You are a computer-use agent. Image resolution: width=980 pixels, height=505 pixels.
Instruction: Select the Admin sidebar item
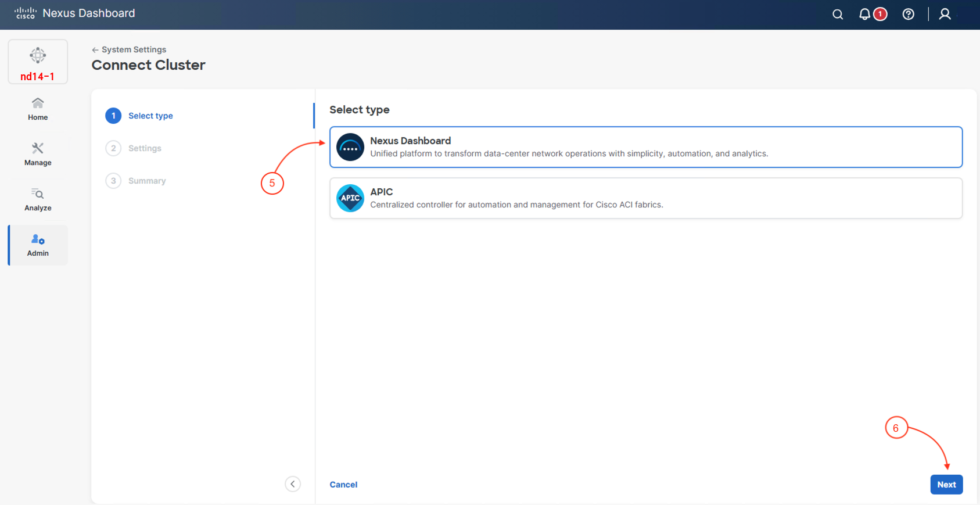38,245
